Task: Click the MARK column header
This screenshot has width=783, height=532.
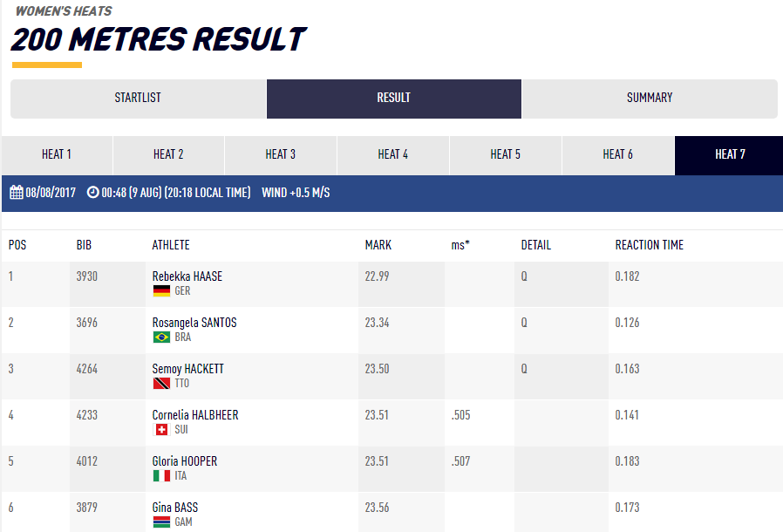Action: [x=378, y=245]
